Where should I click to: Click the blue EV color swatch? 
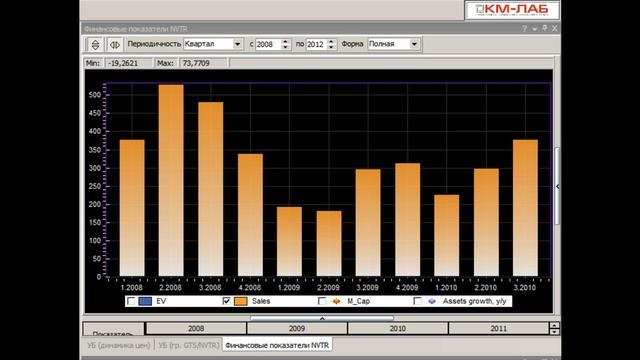(145, 301)
